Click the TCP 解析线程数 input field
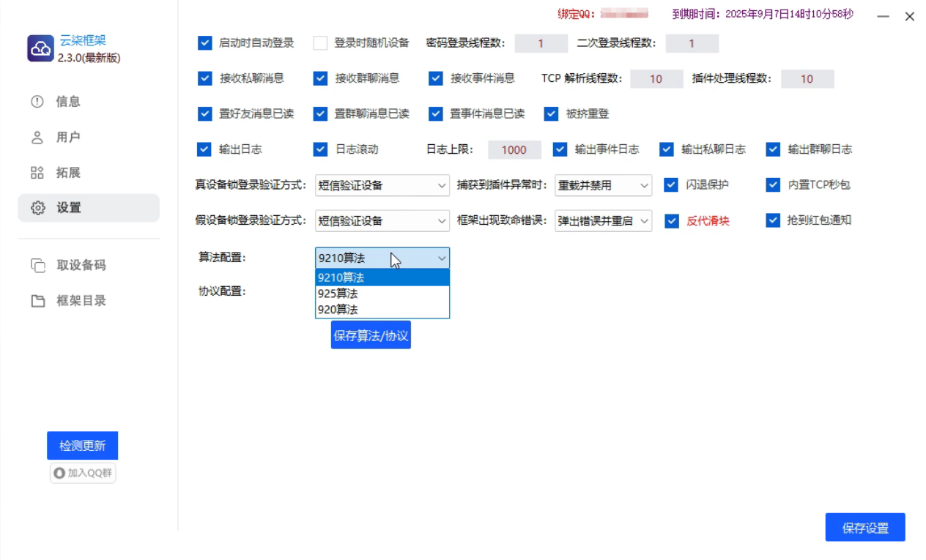Image resolution: width=926 pixels, height=560 pixels. coord(655,78)
